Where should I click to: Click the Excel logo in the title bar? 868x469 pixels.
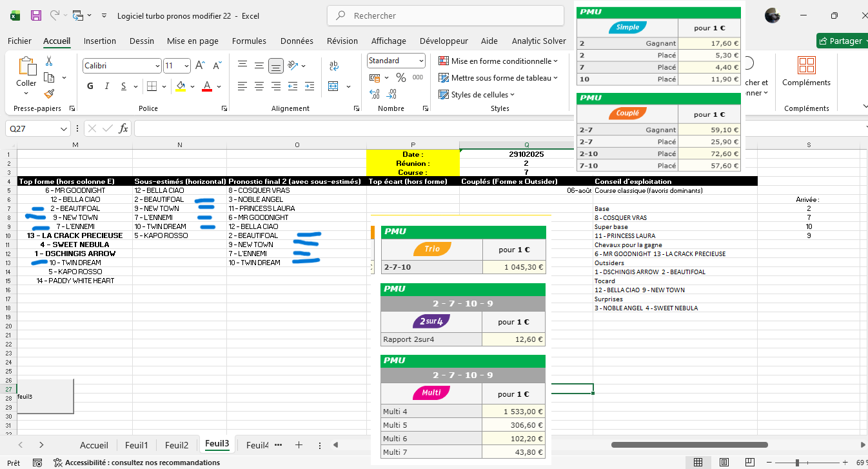15,15
